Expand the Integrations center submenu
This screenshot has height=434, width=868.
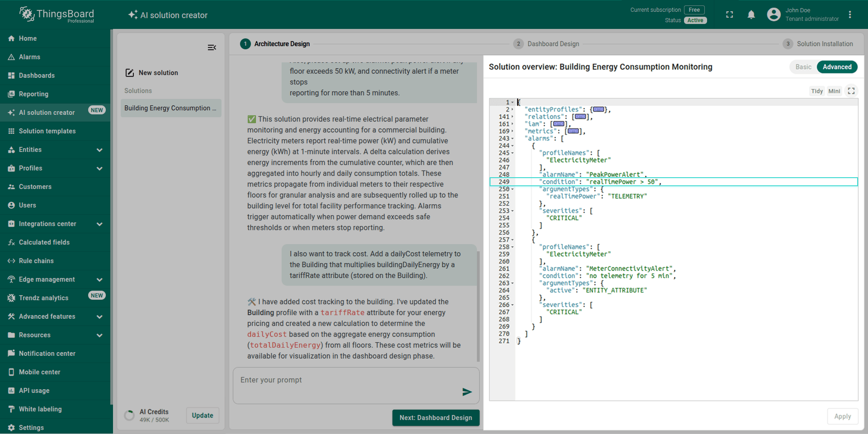click(99, 224)
